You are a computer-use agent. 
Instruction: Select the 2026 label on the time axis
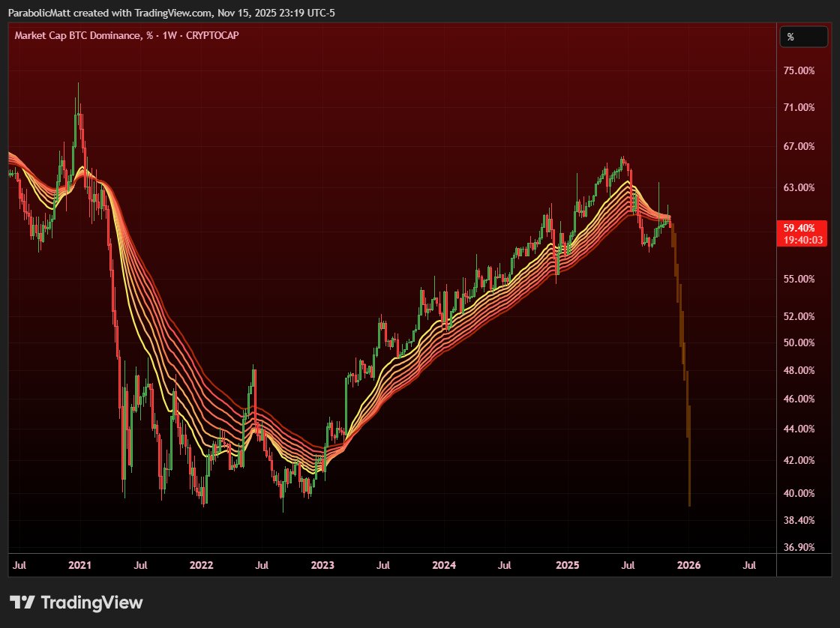(688, 565)
